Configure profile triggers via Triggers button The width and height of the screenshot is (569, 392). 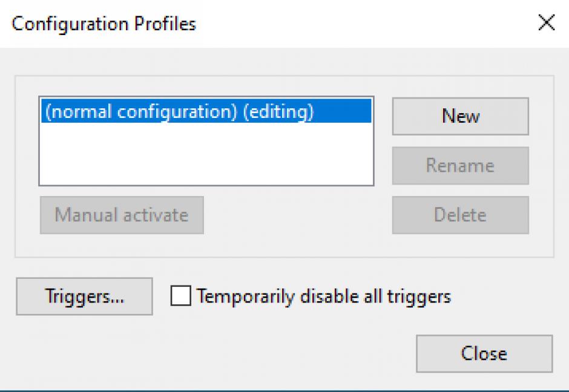[84, 296]
